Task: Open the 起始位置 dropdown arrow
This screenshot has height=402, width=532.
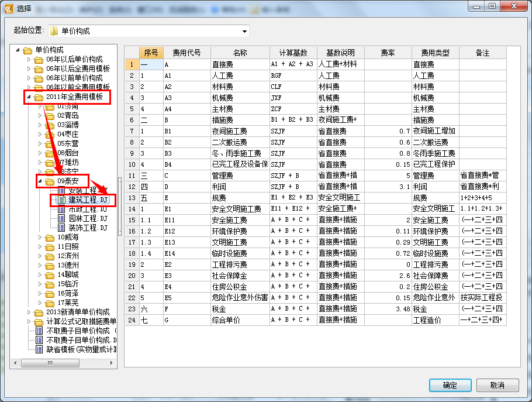Action: pyautogui.click(x=244, y=31)
